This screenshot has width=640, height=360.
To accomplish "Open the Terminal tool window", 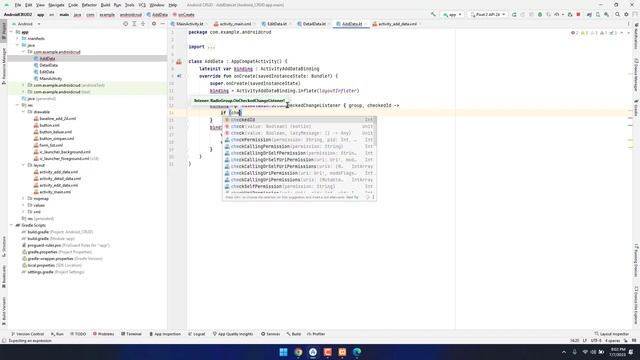I will (131, 334).
